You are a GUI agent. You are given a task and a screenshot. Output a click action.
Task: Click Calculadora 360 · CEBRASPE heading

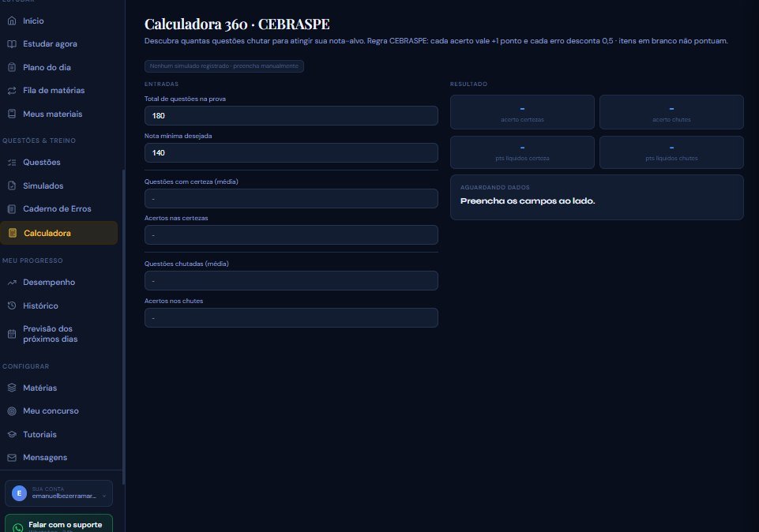(x=237, y=24)
